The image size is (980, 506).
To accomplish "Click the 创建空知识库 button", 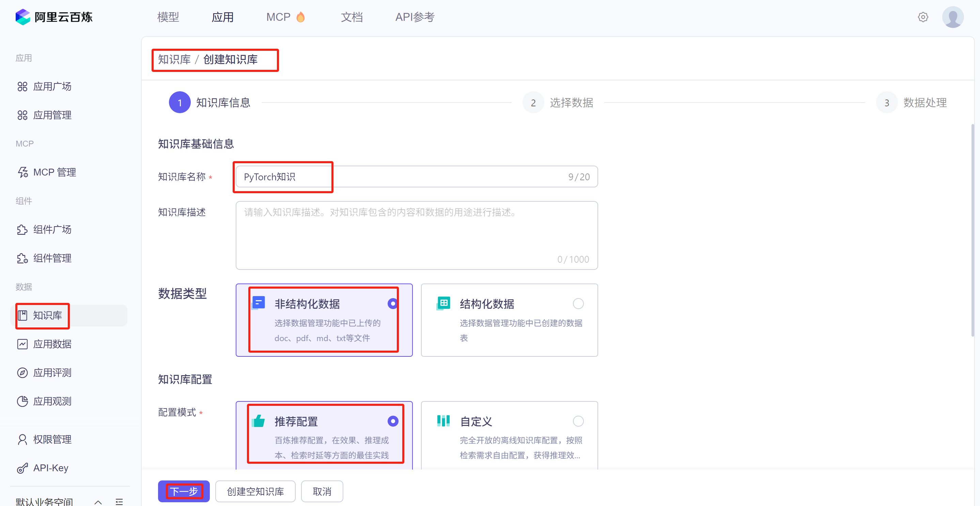I will [255, 491].
